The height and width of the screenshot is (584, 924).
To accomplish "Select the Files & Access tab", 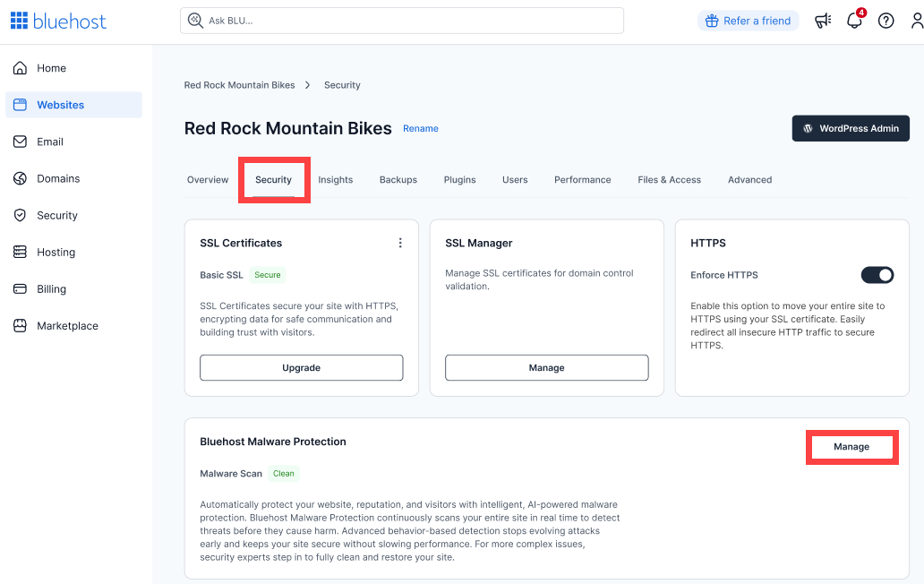I will (x=669, y=179).
